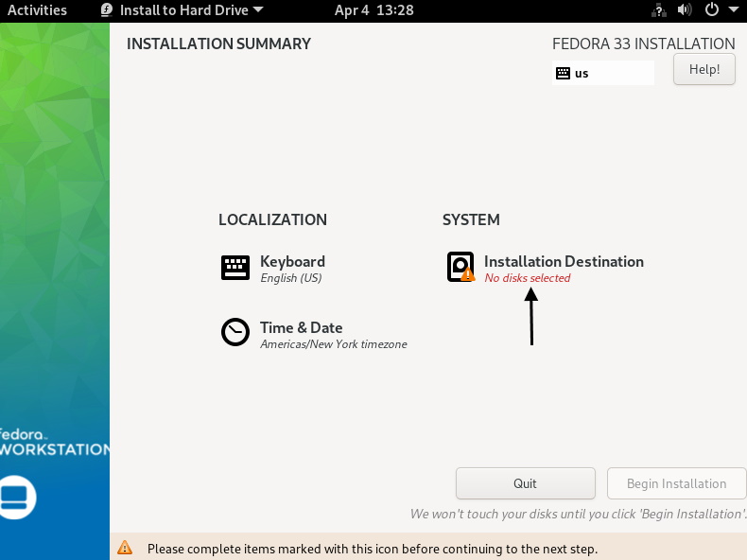Click the us keyboard layout indicator
The width and height of the screenshot is (747, 560).
point(602,73)
